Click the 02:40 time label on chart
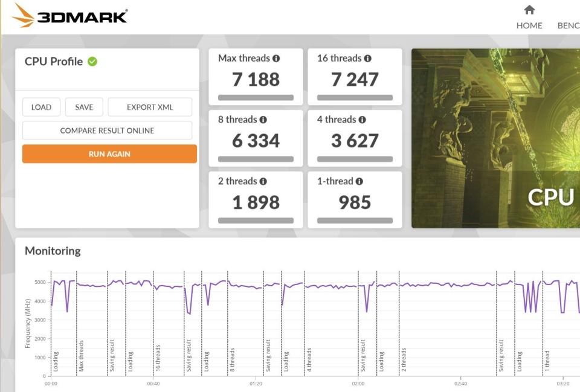The image size is (580, 392). pos(460,384)
